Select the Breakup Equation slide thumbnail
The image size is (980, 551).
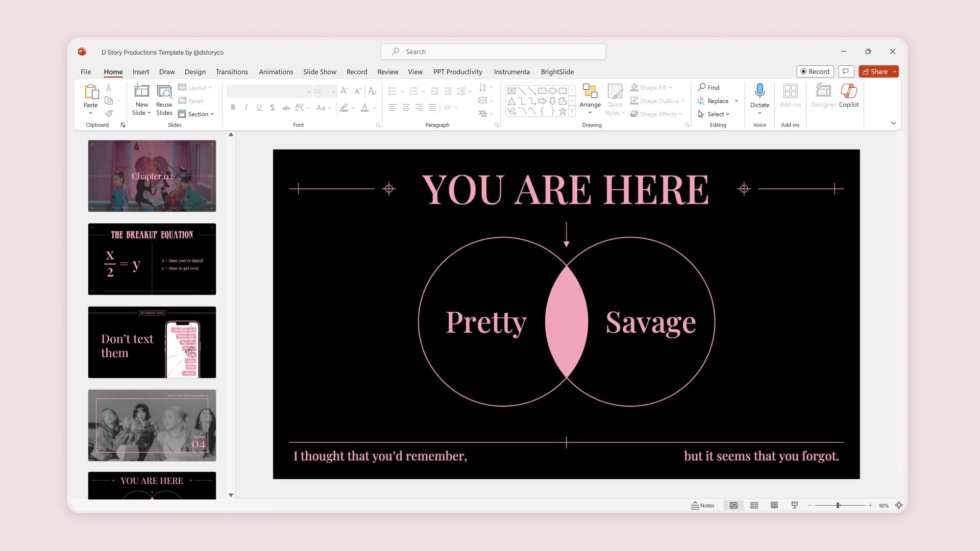tap(152, 259)
